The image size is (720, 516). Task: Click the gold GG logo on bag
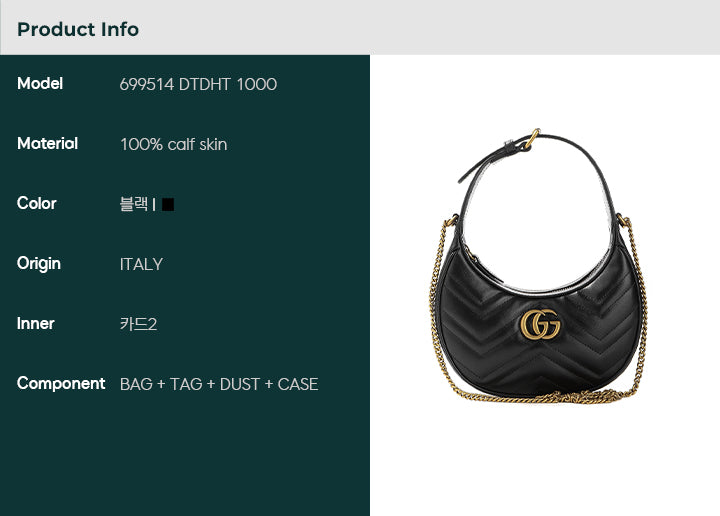(540, 324)
